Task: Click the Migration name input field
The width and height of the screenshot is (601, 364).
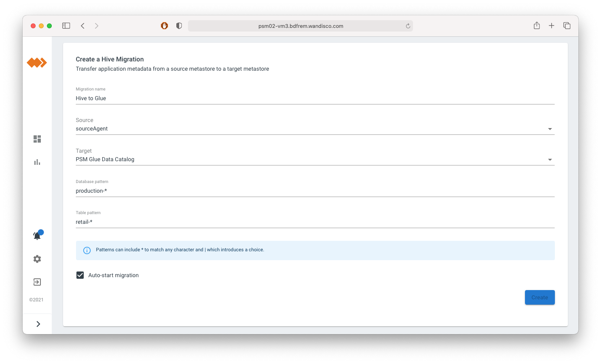Action: [315, 98]
